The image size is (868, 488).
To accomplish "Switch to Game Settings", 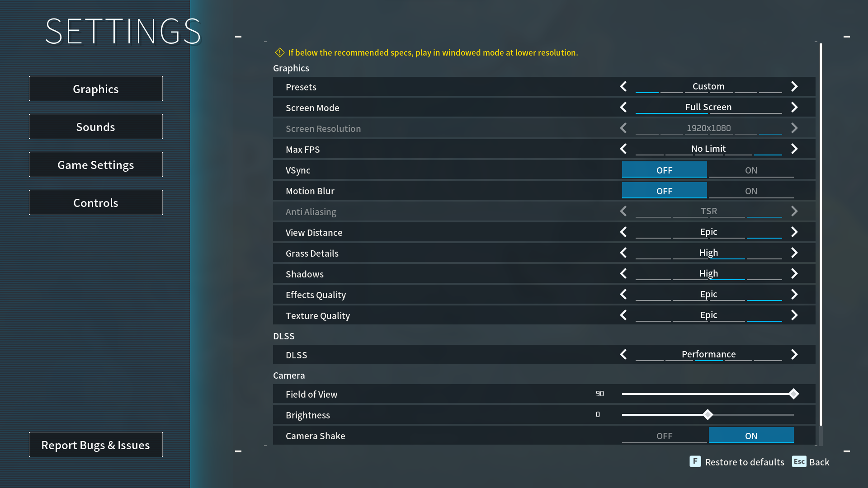I will point(95,164).
